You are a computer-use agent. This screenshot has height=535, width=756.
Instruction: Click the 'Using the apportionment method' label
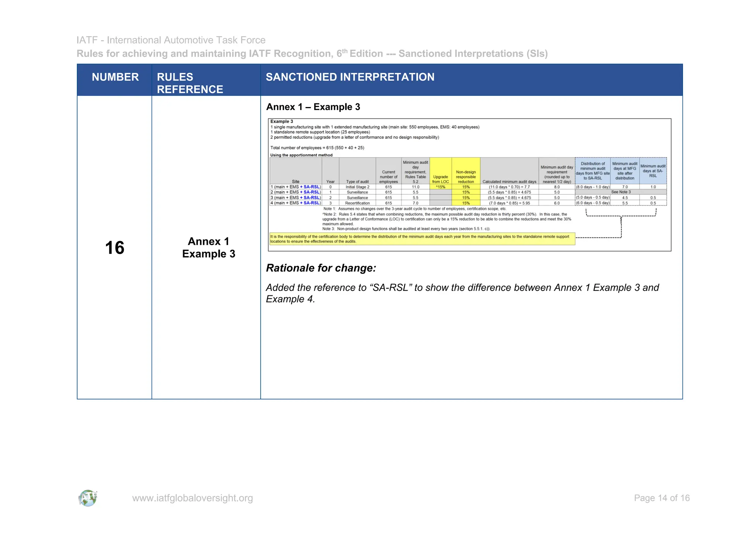[x=301, y=155]
